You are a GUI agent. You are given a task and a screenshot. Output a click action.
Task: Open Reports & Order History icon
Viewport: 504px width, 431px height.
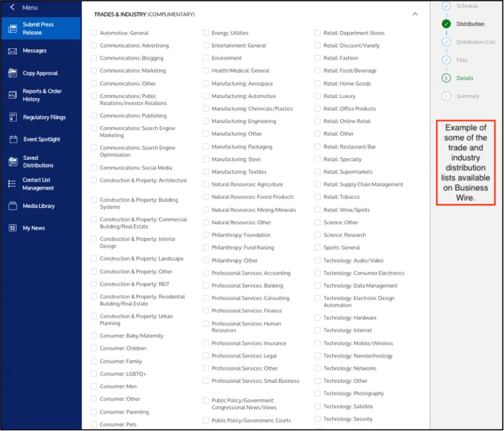click(x=12, y=95)
